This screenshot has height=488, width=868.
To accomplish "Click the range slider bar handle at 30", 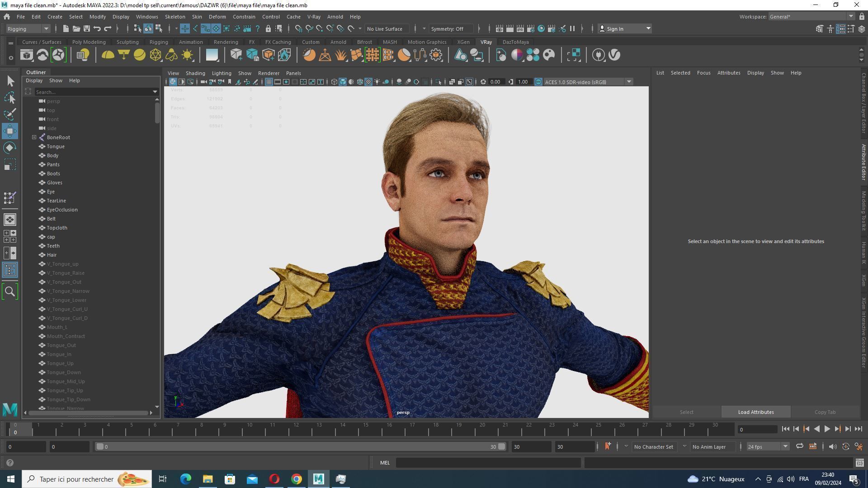I will point(501,446).
